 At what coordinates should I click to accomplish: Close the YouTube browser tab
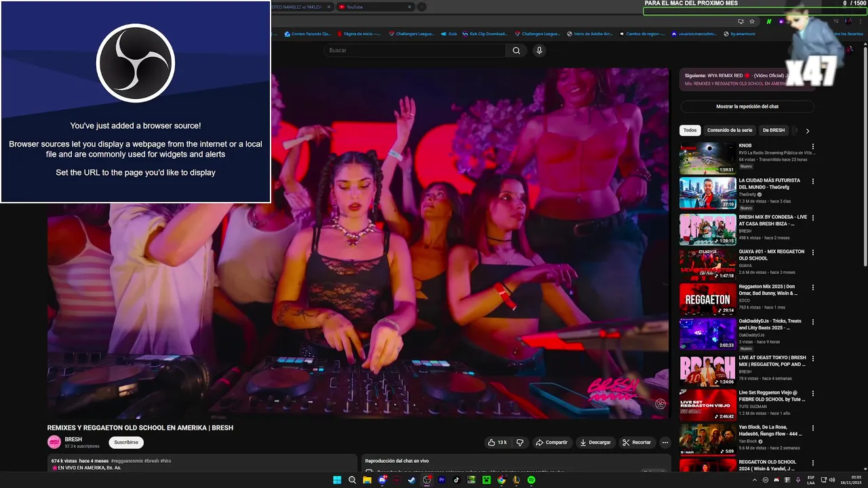[x=410, y=7]
